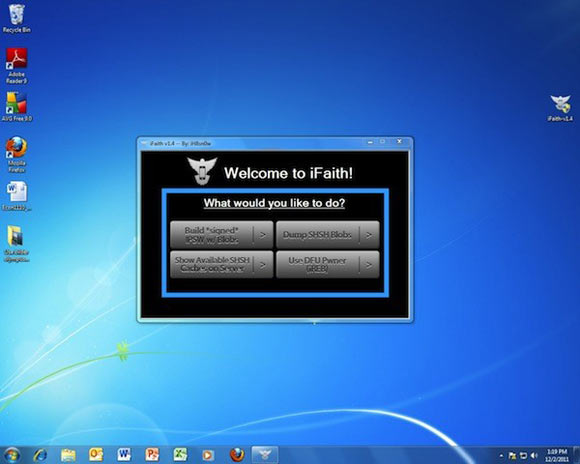580x464 pixels.
Task: Launch PowerPoint from the taskbar
Action: (152, 455)
